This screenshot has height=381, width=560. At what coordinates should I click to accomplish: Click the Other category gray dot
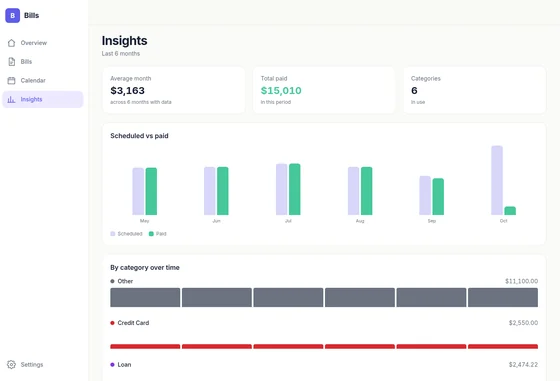tap(112, 281)
